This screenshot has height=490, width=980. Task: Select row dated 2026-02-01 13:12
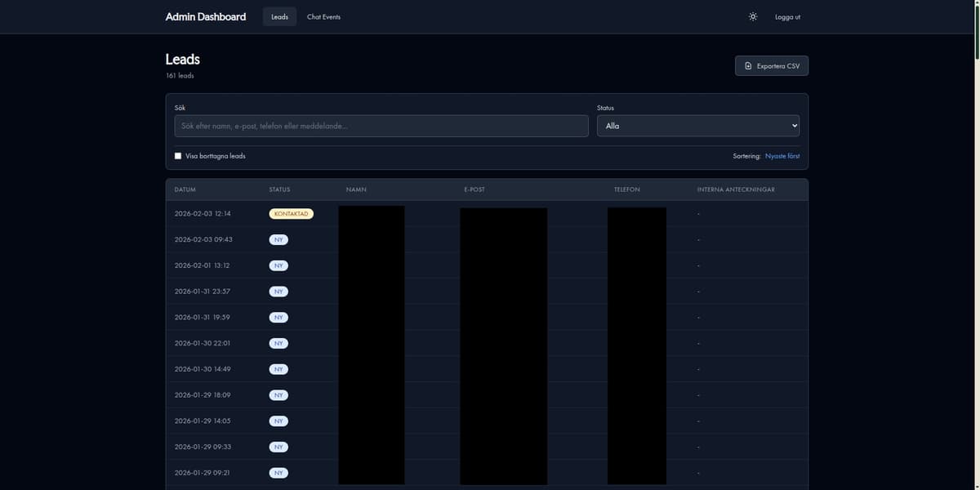click(487, 265)
